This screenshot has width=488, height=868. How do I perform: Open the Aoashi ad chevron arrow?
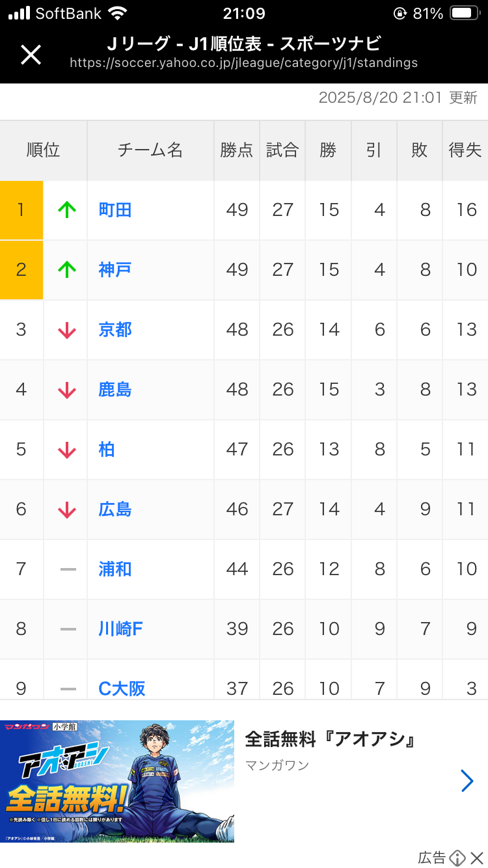click(467, 781)
